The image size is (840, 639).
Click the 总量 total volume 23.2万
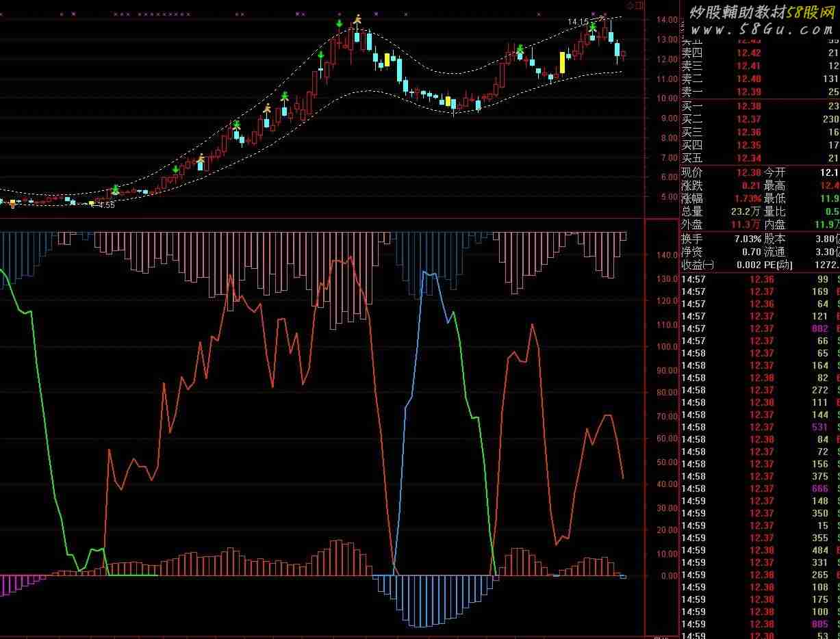(746, 211)
